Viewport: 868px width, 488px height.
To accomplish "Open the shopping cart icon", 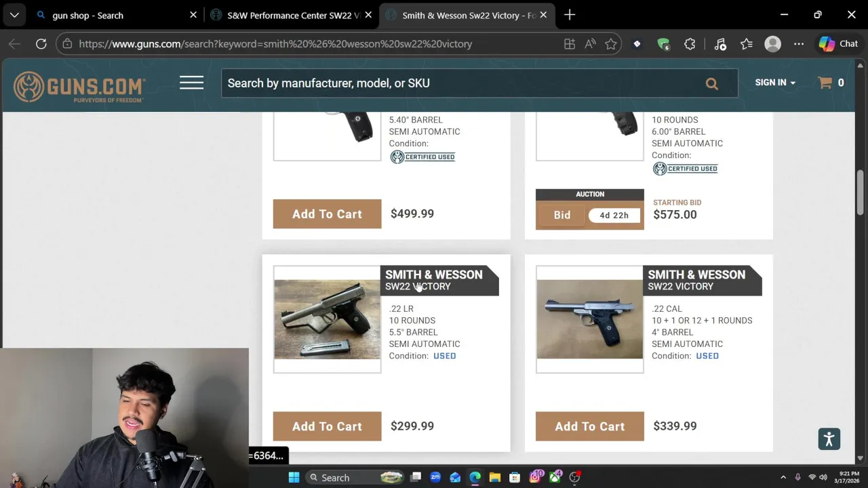I will (825, 83).
